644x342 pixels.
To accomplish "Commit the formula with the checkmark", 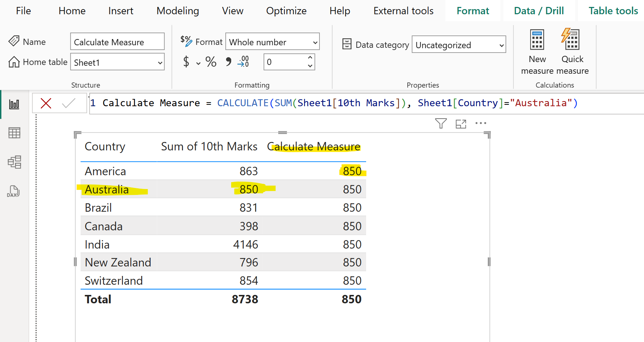I will [68, 103].
